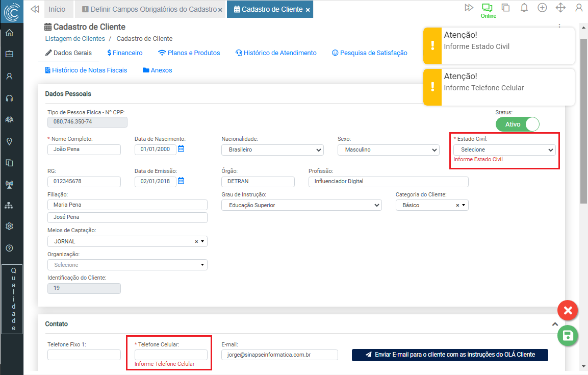Click the notification bell icon
The width and height of the screenshot is (588, 375).
tap(524, 8)
